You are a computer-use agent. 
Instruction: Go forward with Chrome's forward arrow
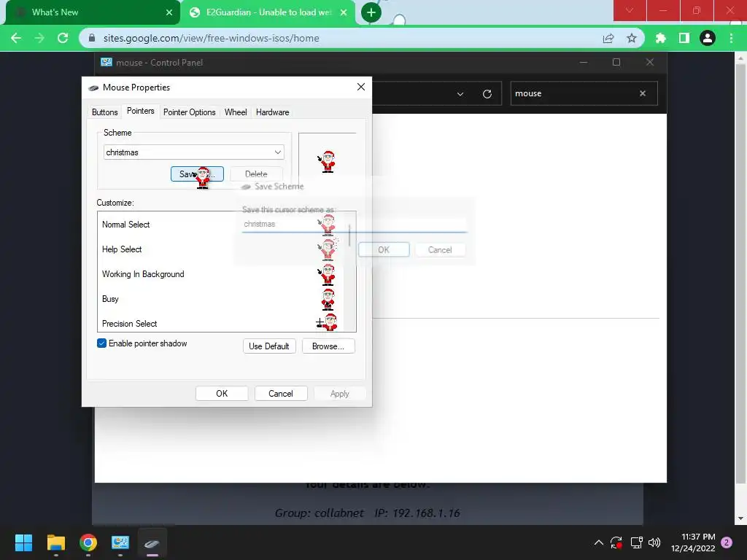pyautogui.click(x=39, y=38)
